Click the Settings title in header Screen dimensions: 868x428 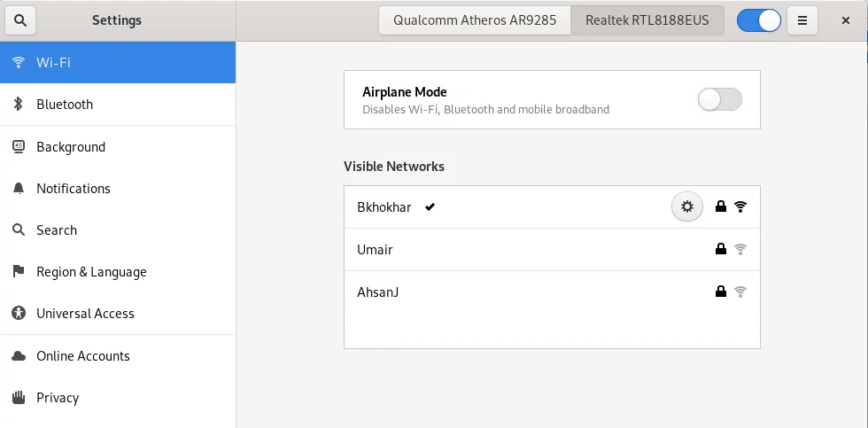(x=117, y=20)
